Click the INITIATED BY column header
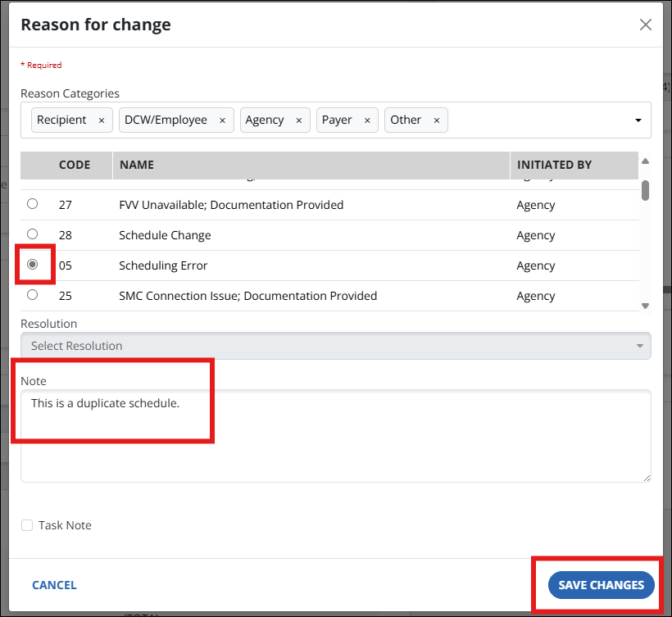Image resolution: width=672 pixels, height=617 pixels. pos(554,165)
